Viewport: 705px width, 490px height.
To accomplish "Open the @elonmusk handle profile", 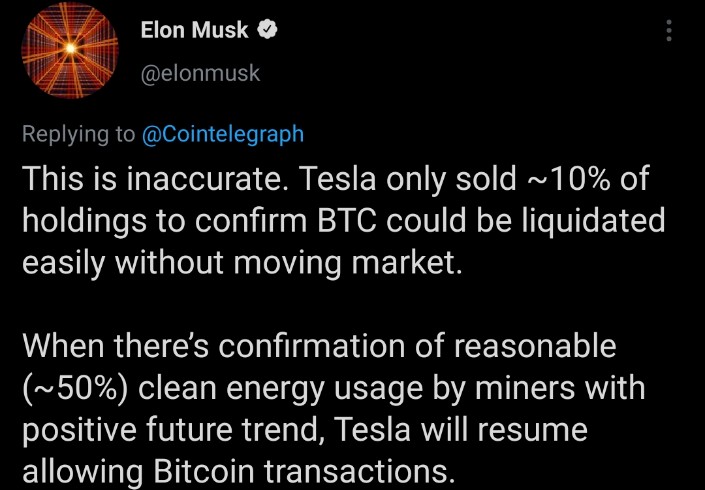I will (201, 73).
